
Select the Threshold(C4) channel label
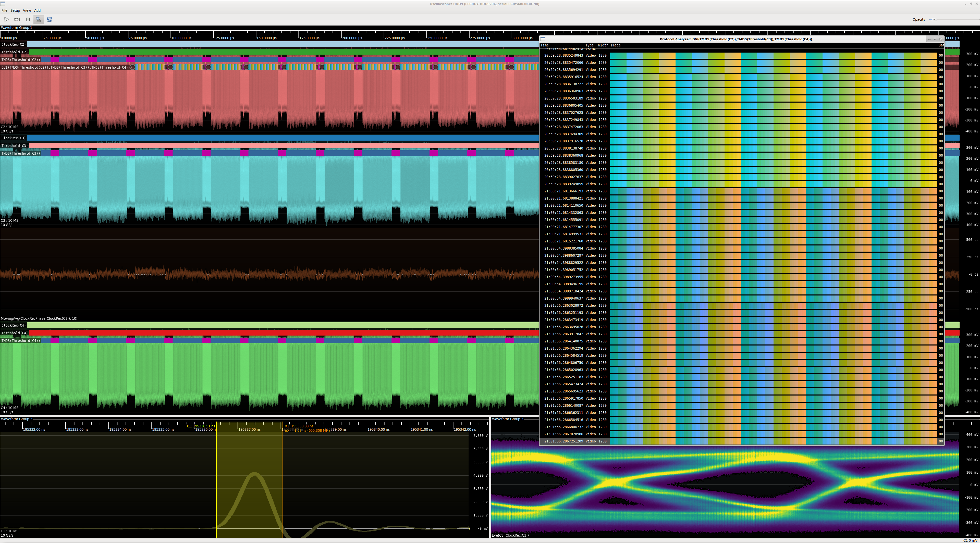pos(15,333)
